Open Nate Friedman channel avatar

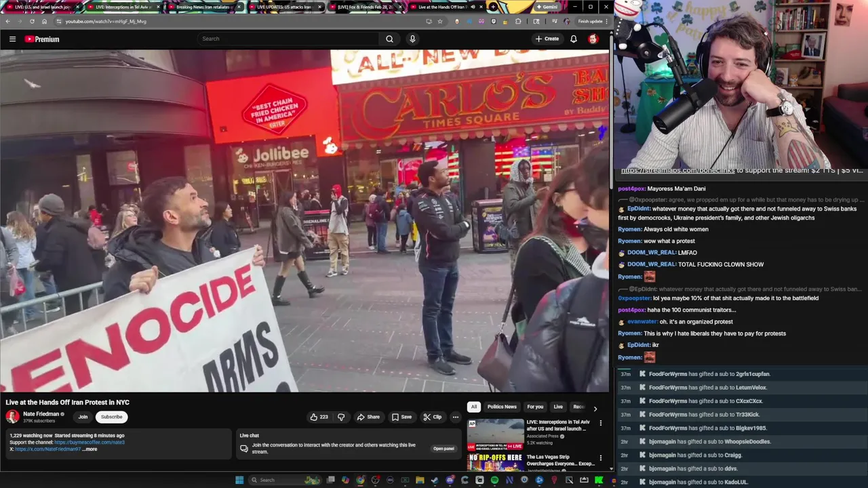click(12, 417)
